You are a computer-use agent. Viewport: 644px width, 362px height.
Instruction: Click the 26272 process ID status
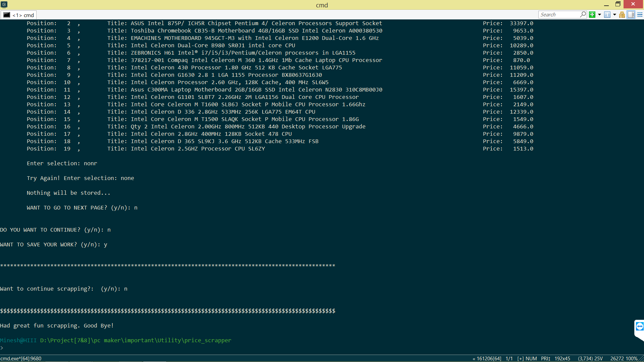(617, 359)
